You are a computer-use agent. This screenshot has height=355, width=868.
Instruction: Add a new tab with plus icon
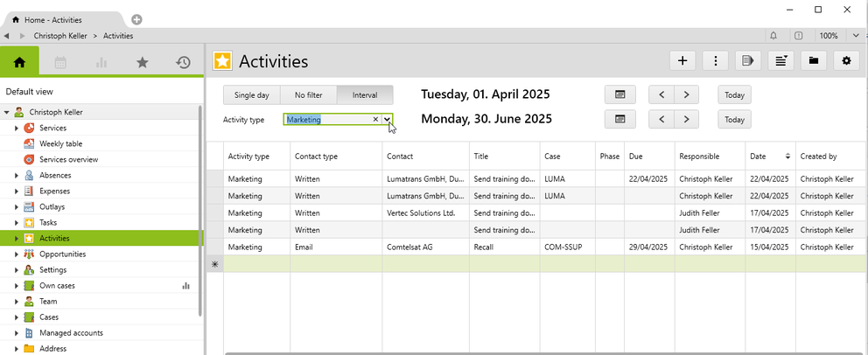136,19
